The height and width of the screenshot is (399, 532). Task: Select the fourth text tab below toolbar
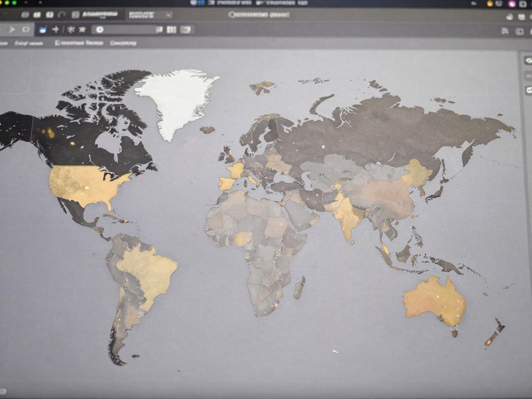click(x=123, y=43)
